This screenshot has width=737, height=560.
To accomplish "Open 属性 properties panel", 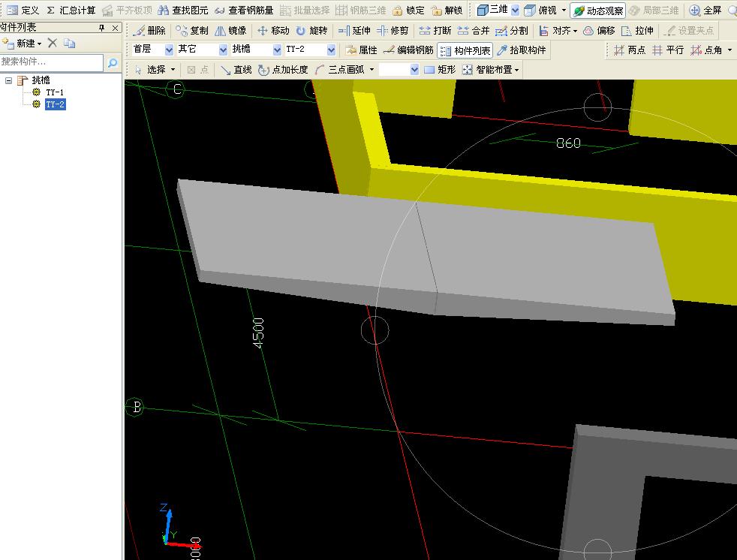I will coord(361,50).
